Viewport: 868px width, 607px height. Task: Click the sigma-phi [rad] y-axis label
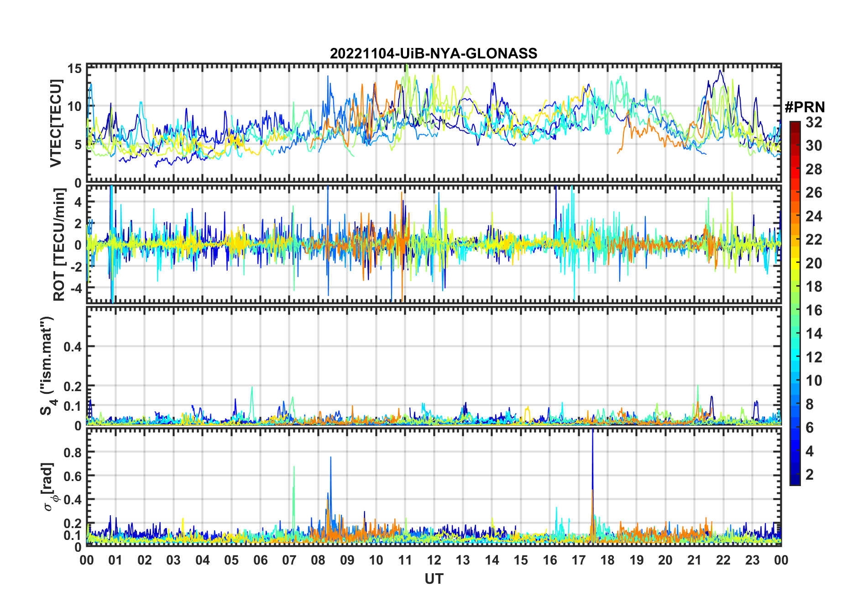pos(49,487)
